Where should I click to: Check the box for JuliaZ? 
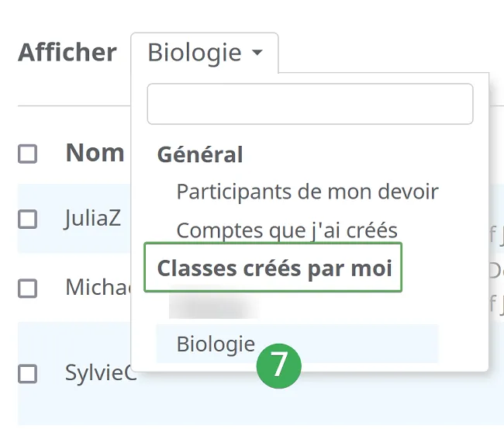click(x=27, y=220)
